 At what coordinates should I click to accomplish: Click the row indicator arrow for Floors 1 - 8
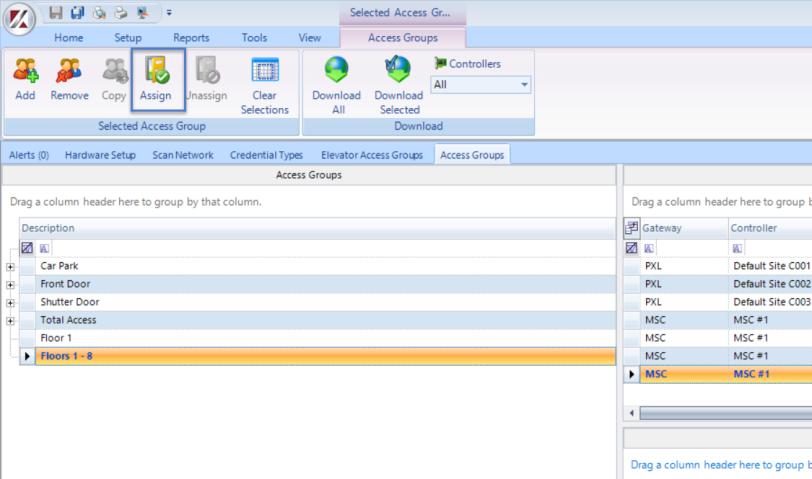pyautogui.click(x=27, y=356)
